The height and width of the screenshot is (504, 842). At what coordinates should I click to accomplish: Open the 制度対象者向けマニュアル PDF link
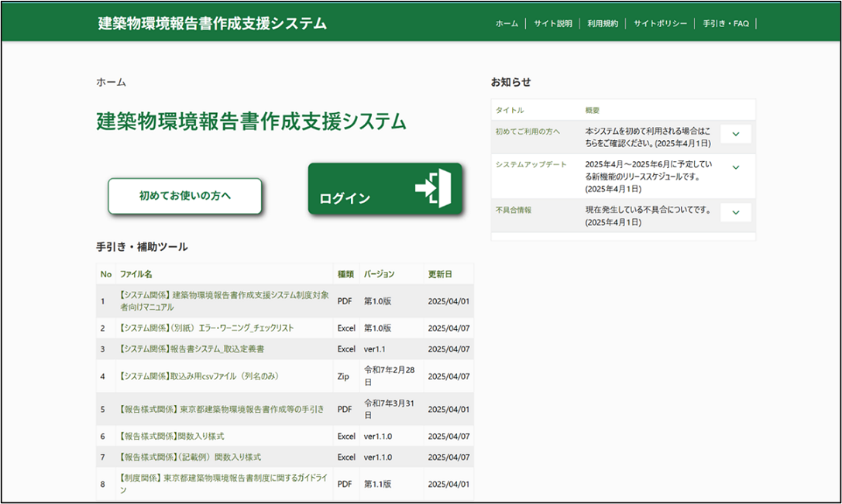point(224,301)
